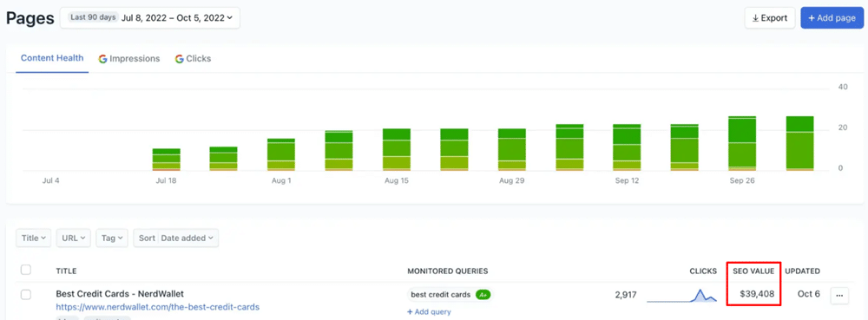Click the SEO VALUE column header
868x320 pixels.
coord(753,271)
